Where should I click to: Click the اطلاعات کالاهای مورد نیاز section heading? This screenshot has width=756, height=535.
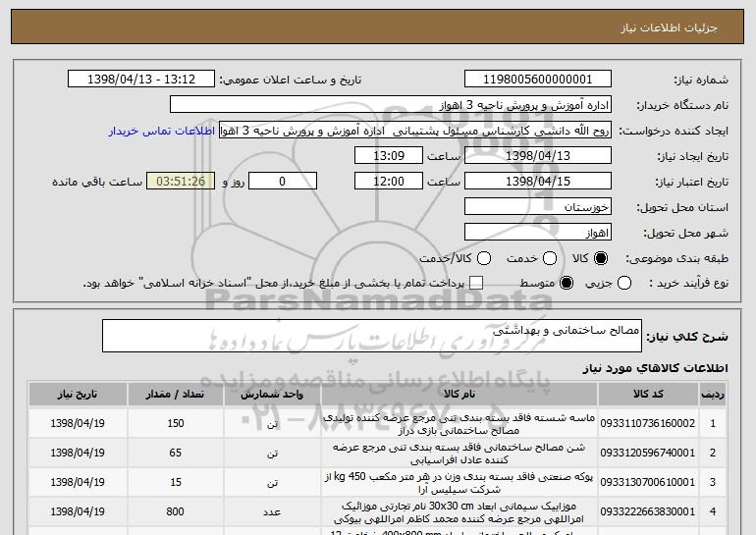coord(655,368)
